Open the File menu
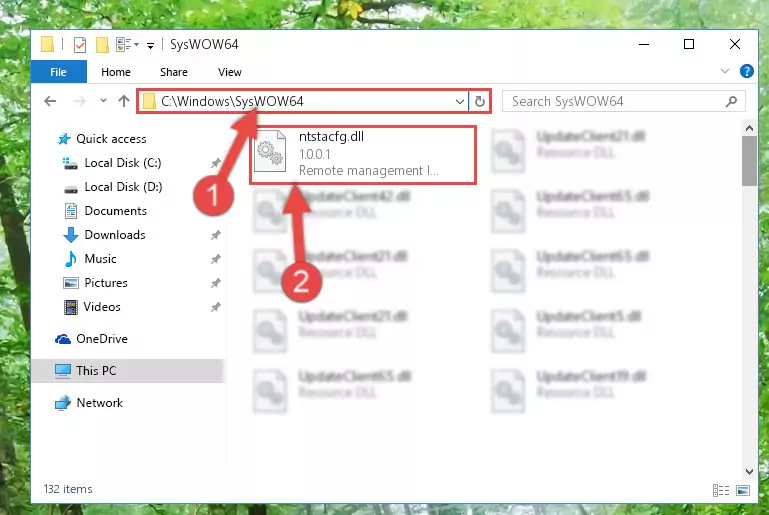Image resolution: width=769 pixels, height=515 pixels. (58, 72)
